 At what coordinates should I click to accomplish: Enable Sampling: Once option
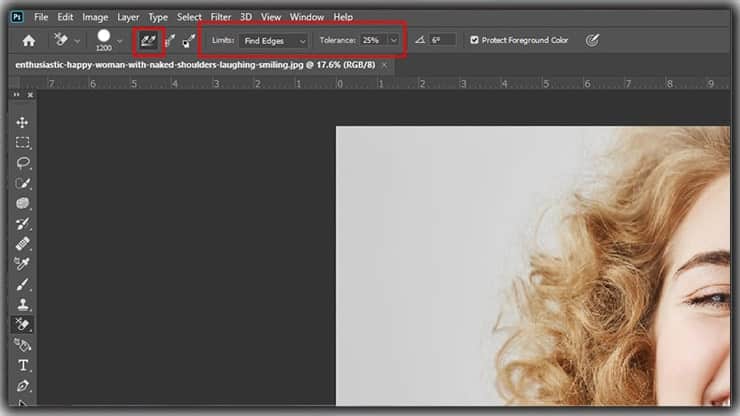click(169, 40)
